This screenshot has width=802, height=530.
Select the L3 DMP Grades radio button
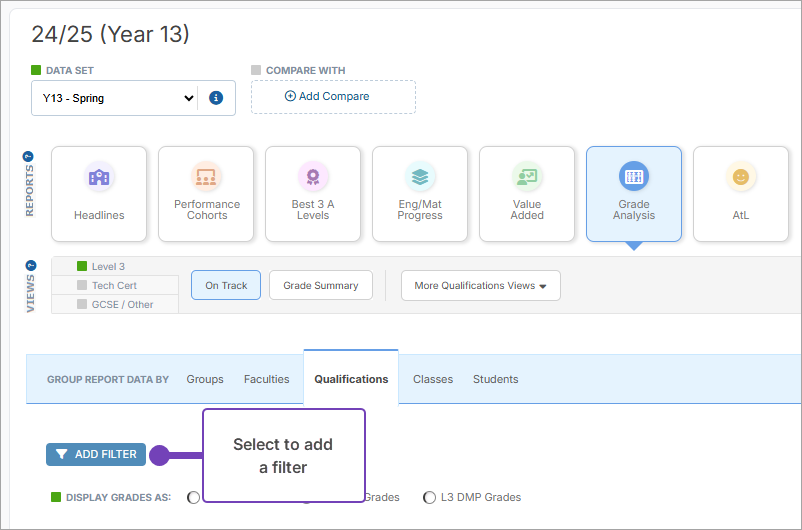(430, 497)
